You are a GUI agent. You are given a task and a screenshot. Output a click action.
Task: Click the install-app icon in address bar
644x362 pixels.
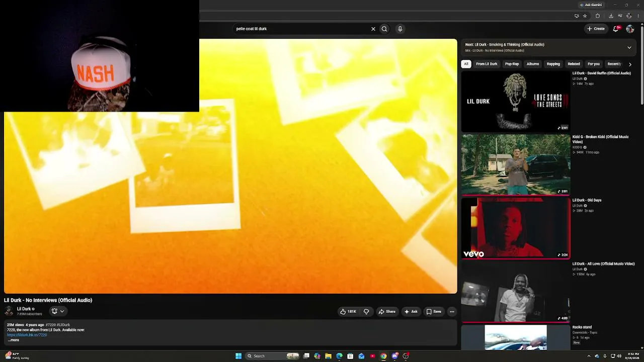click(577, 16)
